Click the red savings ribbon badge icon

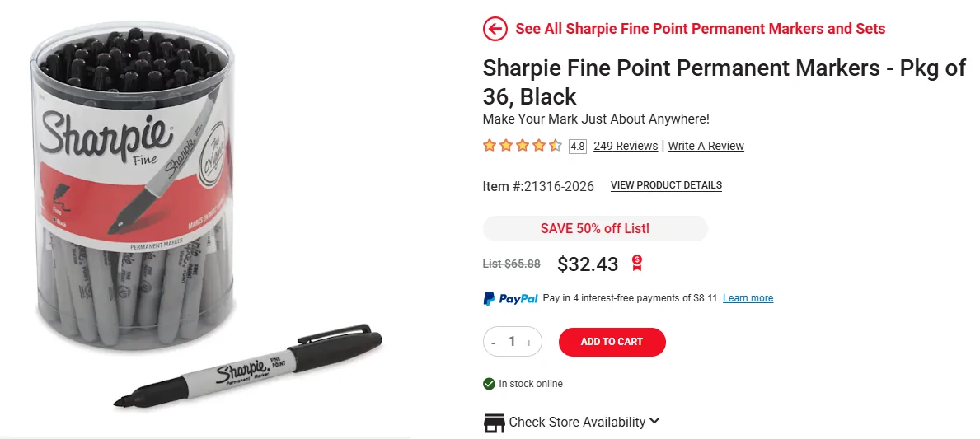tap(636, 263)
